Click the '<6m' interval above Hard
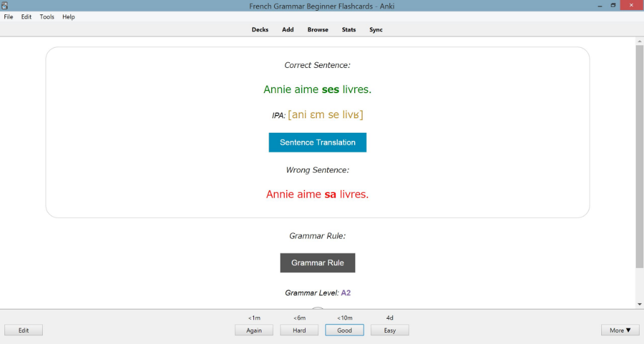This screenshot has height=344, width=644. click(299, 318)
